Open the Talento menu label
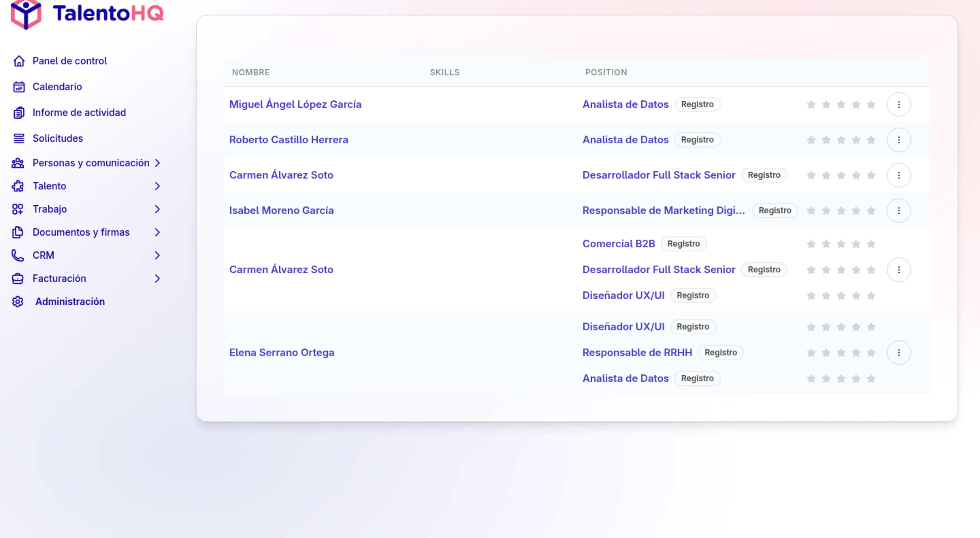 49,186
